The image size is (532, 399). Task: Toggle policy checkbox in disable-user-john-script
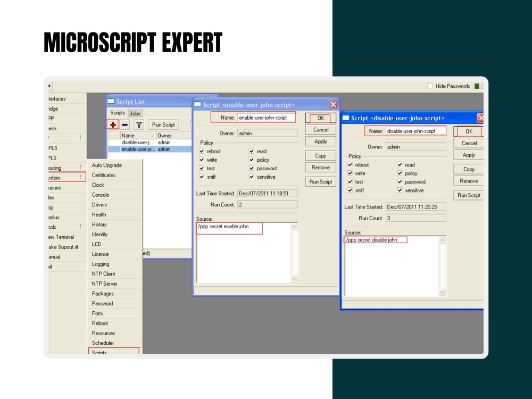click(400, 173)
